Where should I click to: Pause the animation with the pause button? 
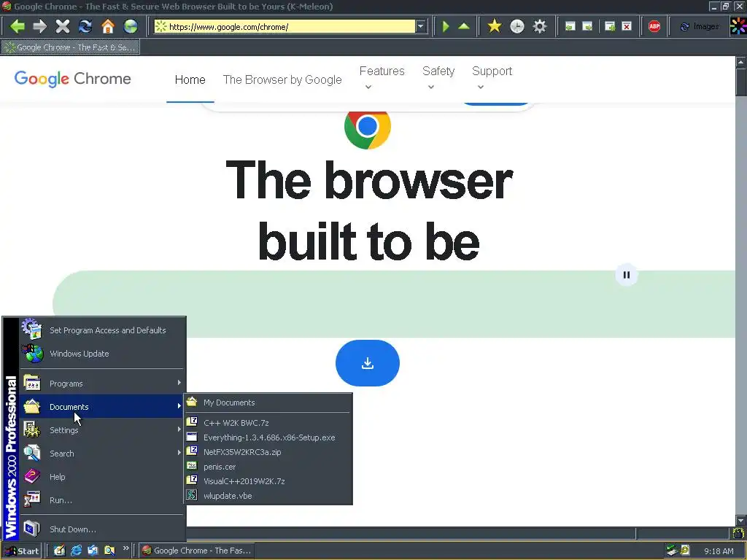pyautogui.click(x=627, y=275)
